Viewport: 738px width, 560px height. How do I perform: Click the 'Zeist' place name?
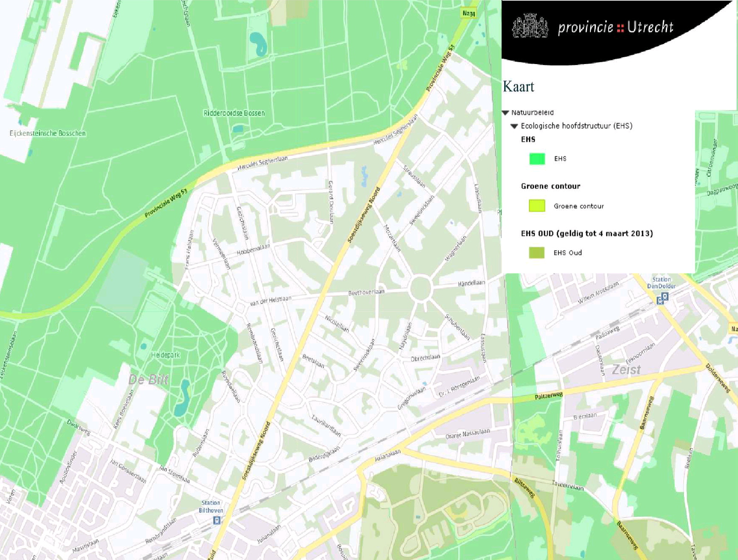(626, 370)
